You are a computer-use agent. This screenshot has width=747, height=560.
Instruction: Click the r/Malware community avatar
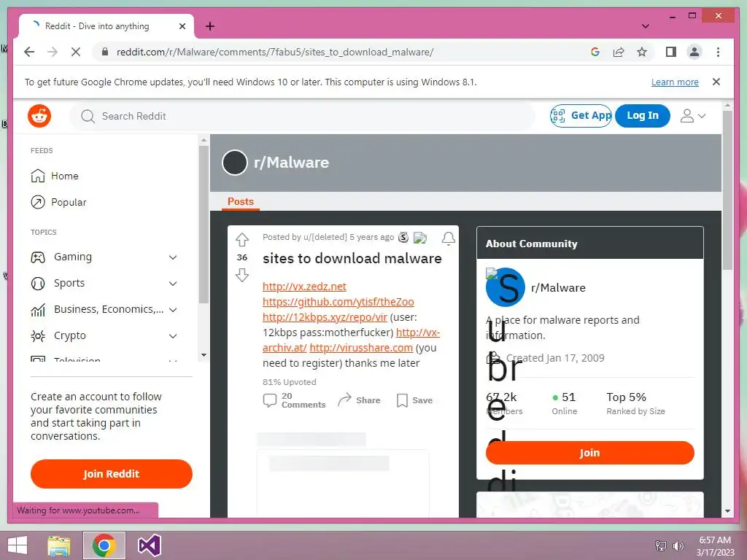pyautogui.click(x=506, y=287)
